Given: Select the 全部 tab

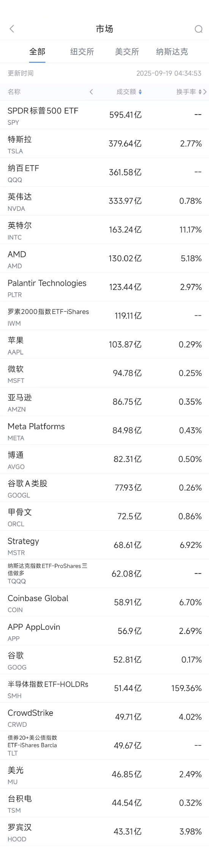Looking at the screenshot, I should pyautogui.click(x=37, y=52).
